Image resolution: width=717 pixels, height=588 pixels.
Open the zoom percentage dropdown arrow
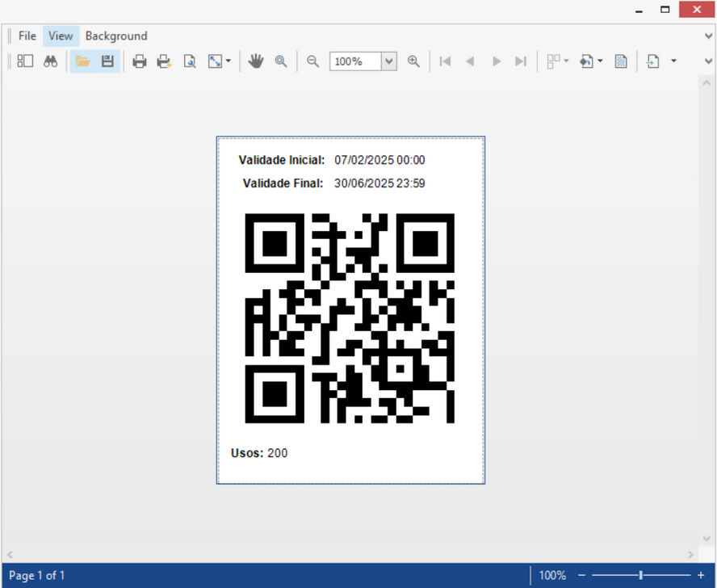point(388,61)
